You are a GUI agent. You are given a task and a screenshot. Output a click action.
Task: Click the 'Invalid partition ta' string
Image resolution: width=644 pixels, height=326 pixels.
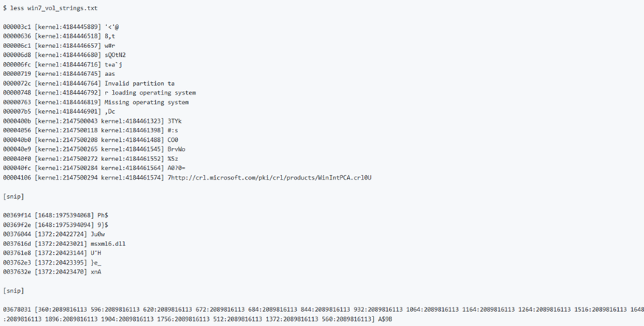pyautogui.click(x=140, y=84)
